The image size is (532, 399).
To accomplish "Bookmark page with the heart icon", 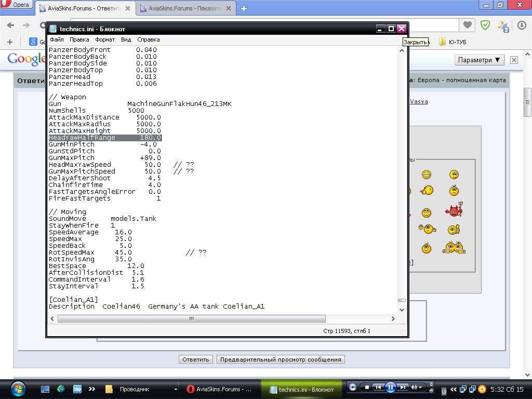I will click(467, 25).
